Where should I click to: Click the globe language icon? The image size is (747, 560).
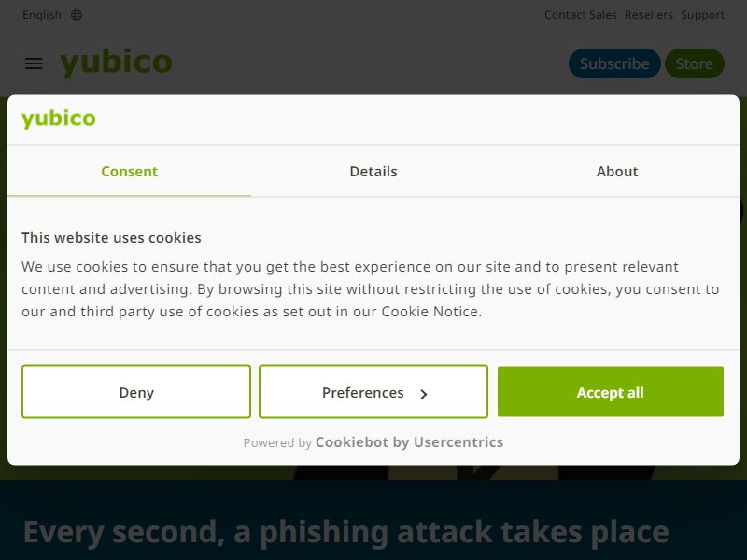(77, 15)
